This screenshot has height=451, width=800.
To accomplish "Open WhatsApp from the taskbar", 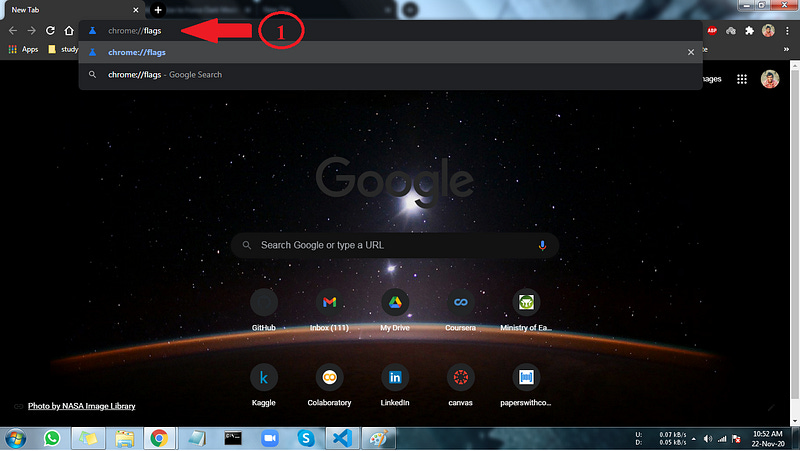I will tap(52, 439).
